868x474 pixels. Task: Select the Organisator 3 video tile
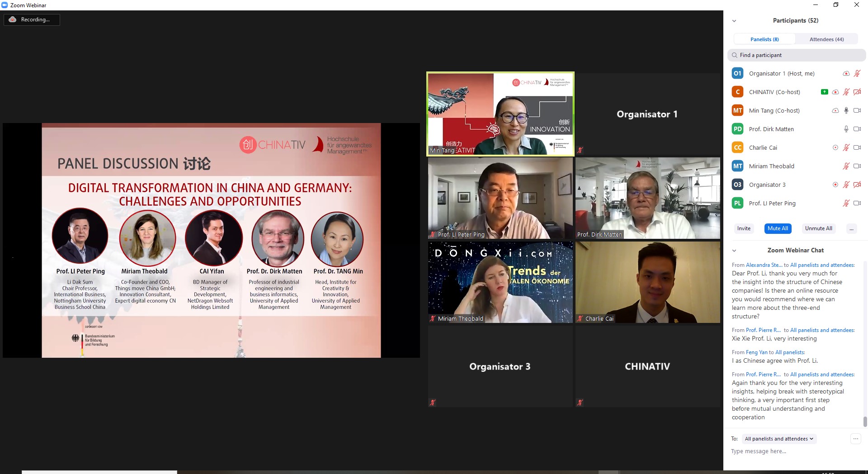click(500, 366)
